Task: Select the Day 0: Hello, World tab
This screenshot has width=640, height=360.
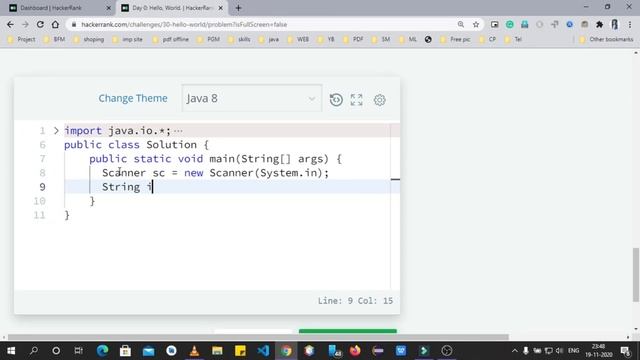Action: (x=171, y=8)
